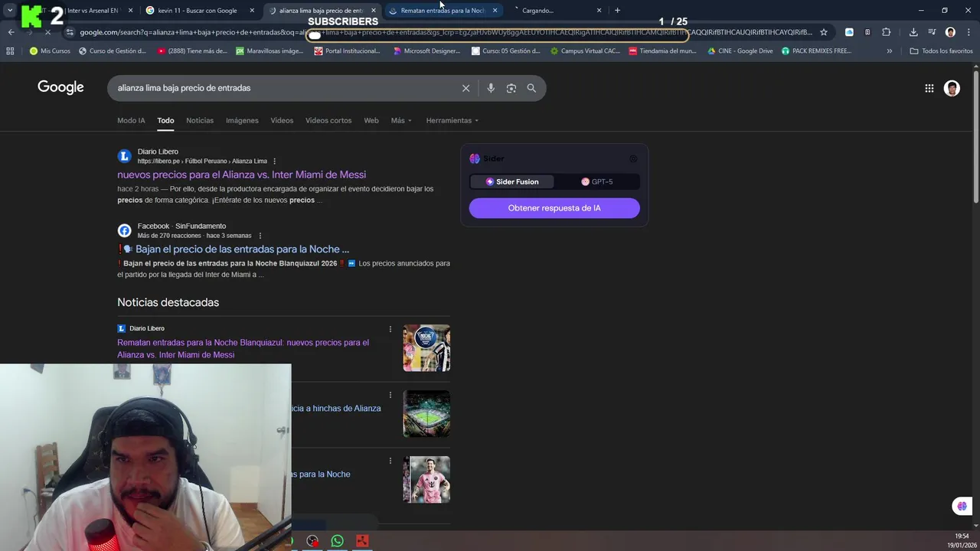Expand the 'Más' search filter dropdown

(x=401, y=120)
